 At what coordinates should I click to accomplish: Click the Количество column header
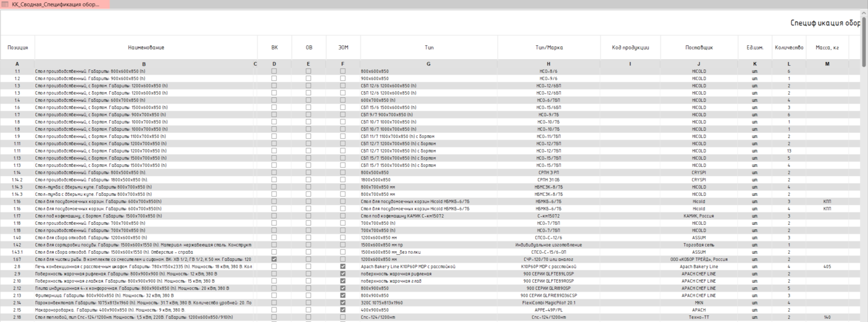(788, 47)
